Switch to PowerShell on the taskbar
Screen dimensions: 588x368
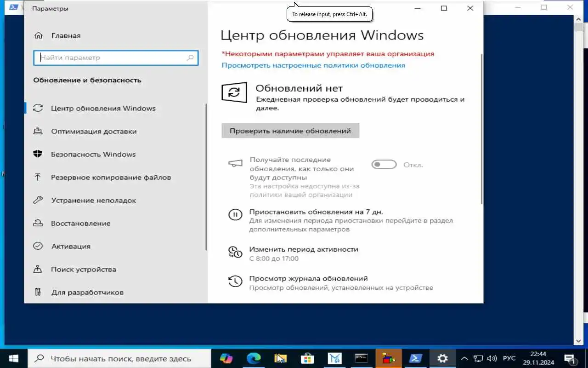coord(416,358)
